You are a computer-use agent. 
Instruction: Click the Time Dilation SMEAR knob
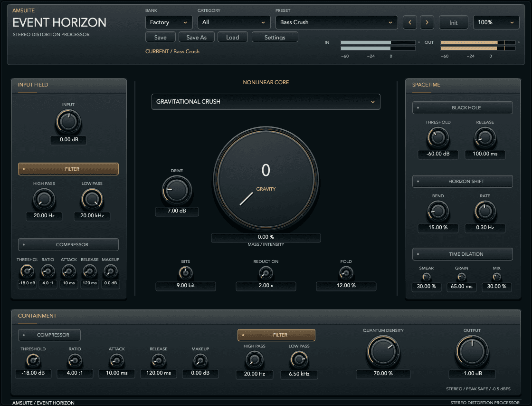click(x=427, y=277)
